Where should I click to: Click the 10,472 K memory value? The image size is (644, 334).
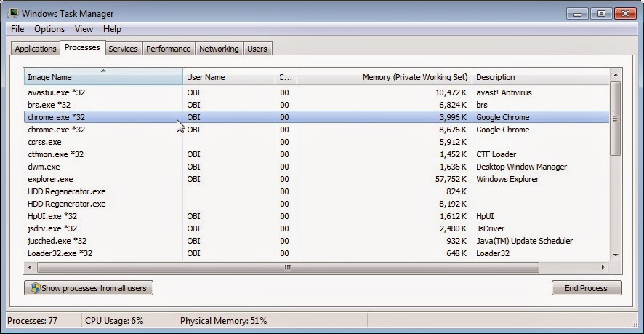(x=451, y=92)
